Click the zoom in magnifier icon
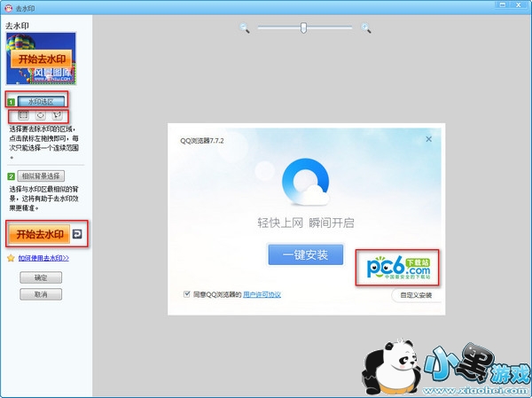The image size is (532, 398). point(365,28)
